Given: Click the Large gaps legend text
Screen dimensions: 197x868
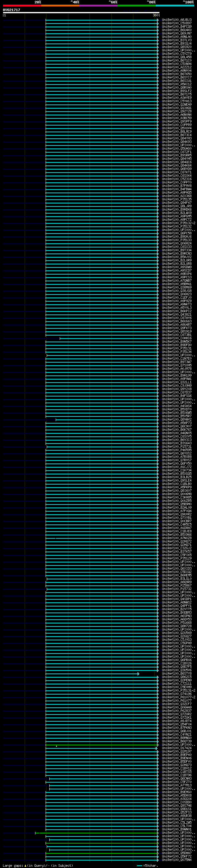Looking at the screenshot, I should (x=38, y=865).
